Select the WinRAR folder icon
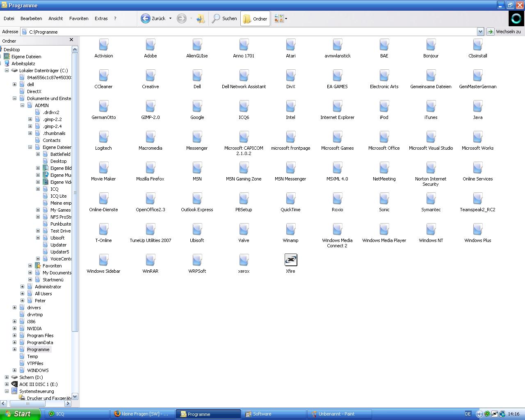The width and height of the screenshot is (525, 420). coord(150,260)
